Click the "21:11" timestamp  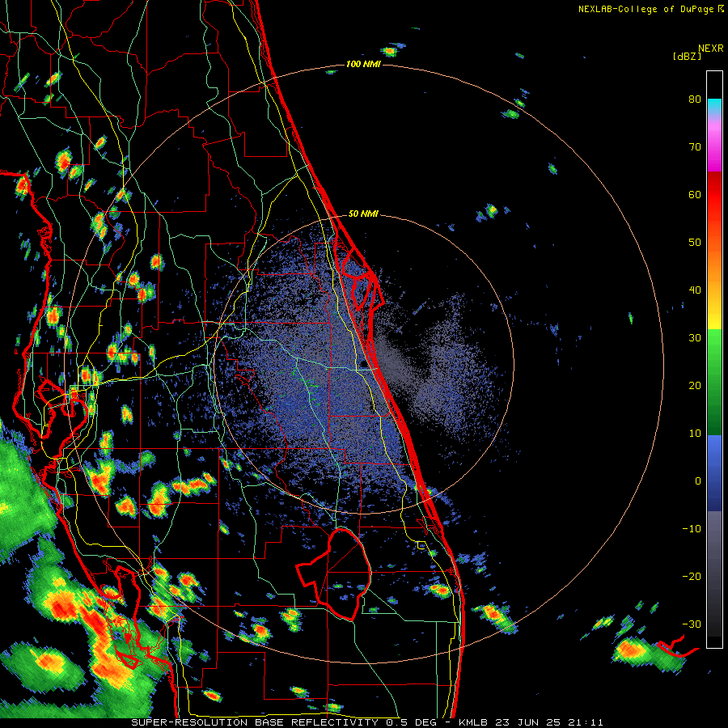pyautogui.click(x=587, y=722)
